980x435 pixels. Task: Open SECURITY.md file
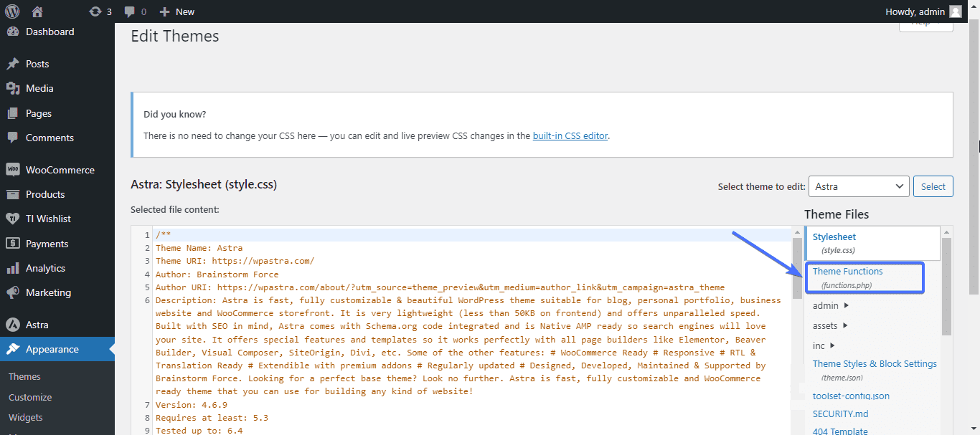(x=841, y=414)
